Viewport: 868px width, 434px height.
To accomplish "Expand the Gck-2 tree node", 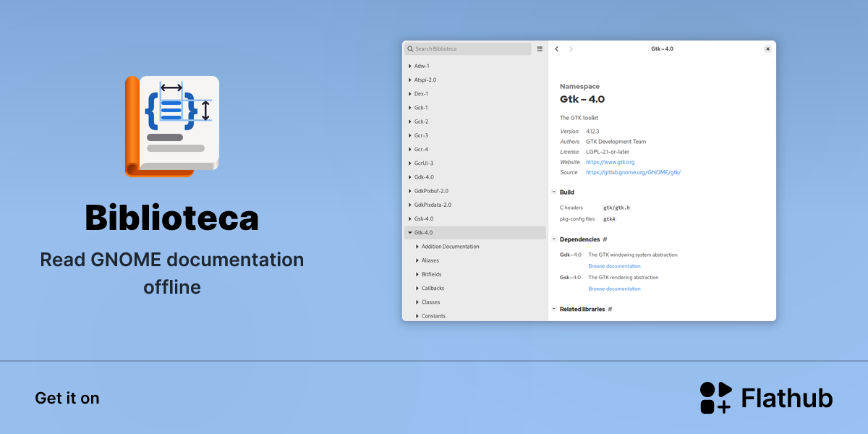I will point(409,122).
